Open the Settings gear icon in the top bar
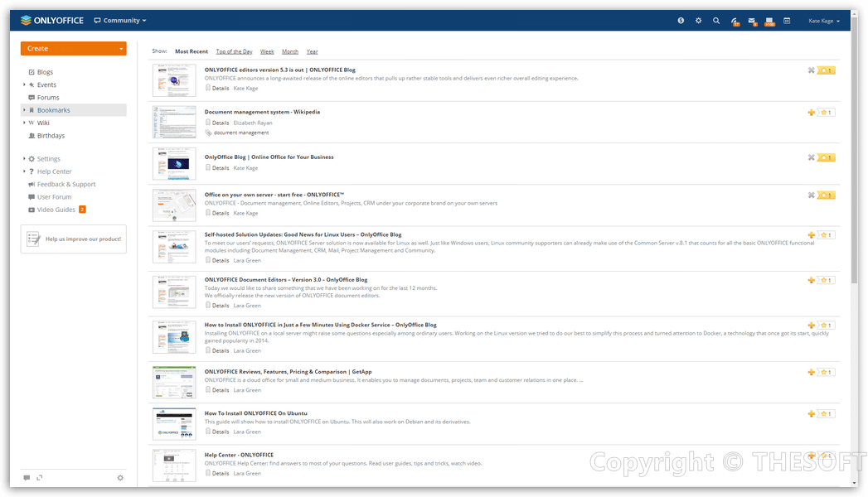Image resolution: width=868 pixels, height=497 pixels. [698, 20]
